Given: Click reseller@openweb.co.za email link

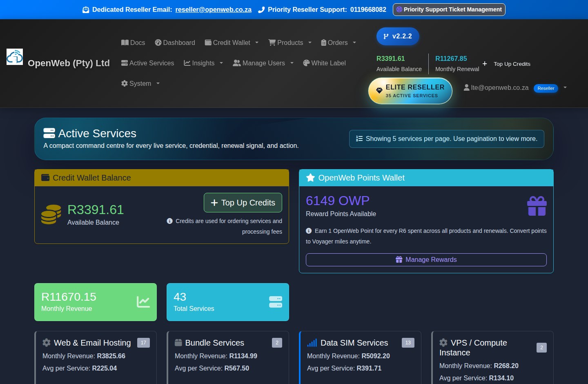Looking at the screenshot, I should pos(214,9).
